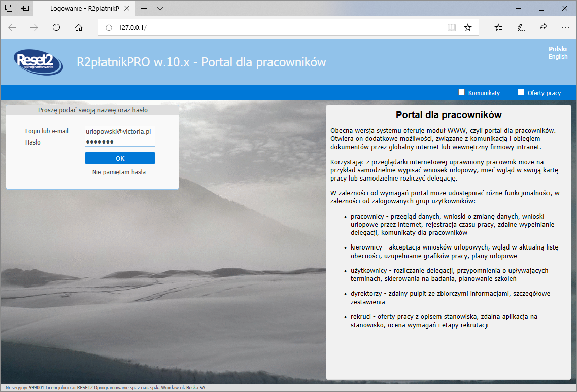Image resolution: width=577 pixels, height=392 pixels.
Task: Click the OK login button
Action: 120,158
